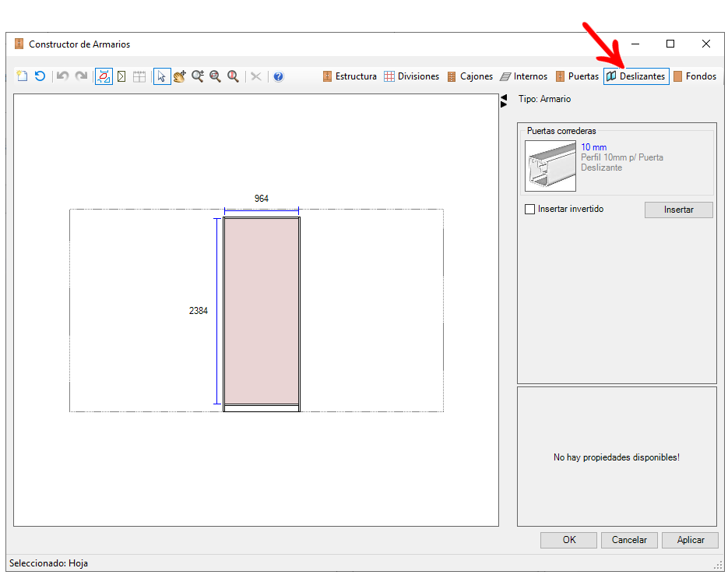Click the Insertar button
This screenshot has height=575, width=728.
point(678,210)
